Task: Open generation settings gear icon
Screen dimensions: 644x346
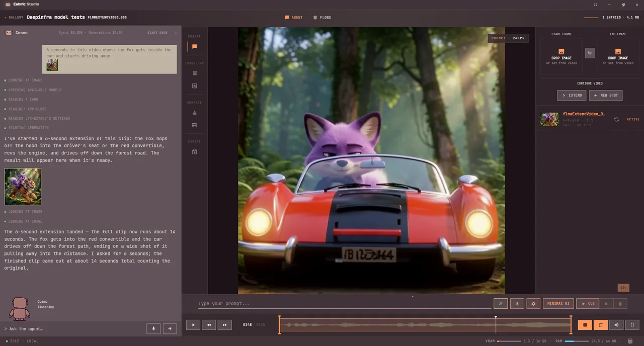Action: pos(533,303)
